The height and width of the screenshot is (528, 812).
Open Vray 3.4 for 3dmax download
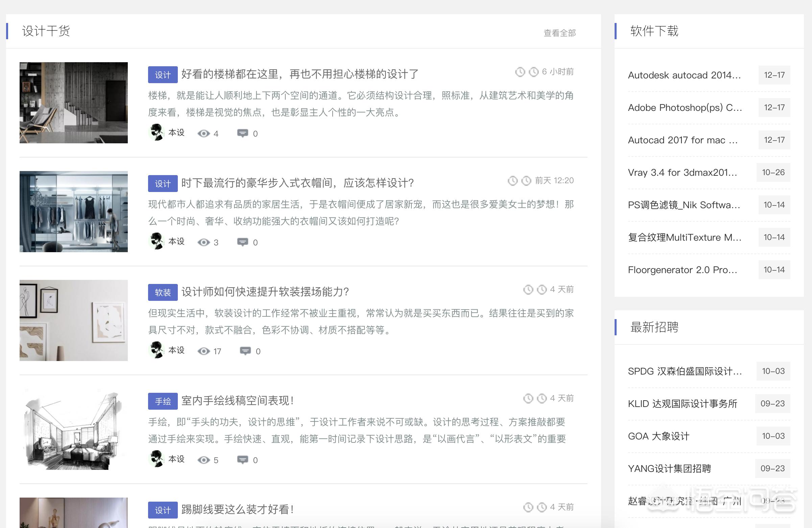[682, 172]
